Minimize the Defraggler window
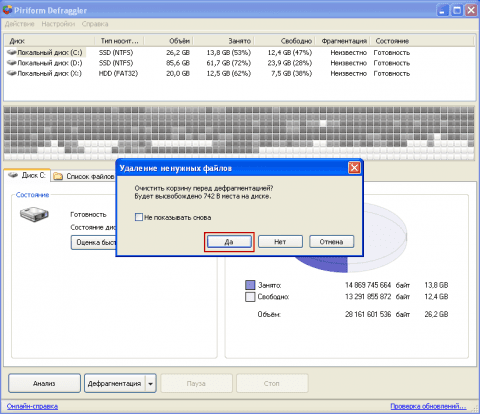The height and width of the screenshot is (414, 480). pos(442,11)
